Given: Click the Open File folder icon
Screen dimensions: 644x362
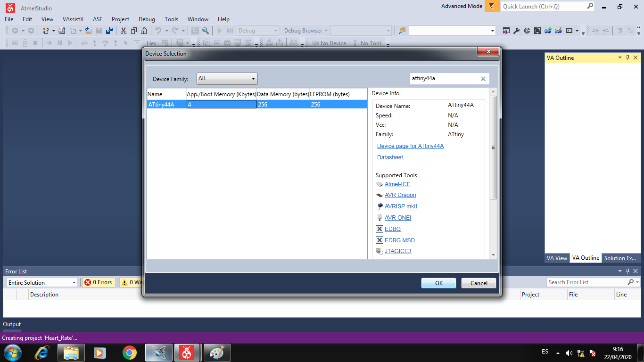Looking at the screenshot, I should click(88, 31).
